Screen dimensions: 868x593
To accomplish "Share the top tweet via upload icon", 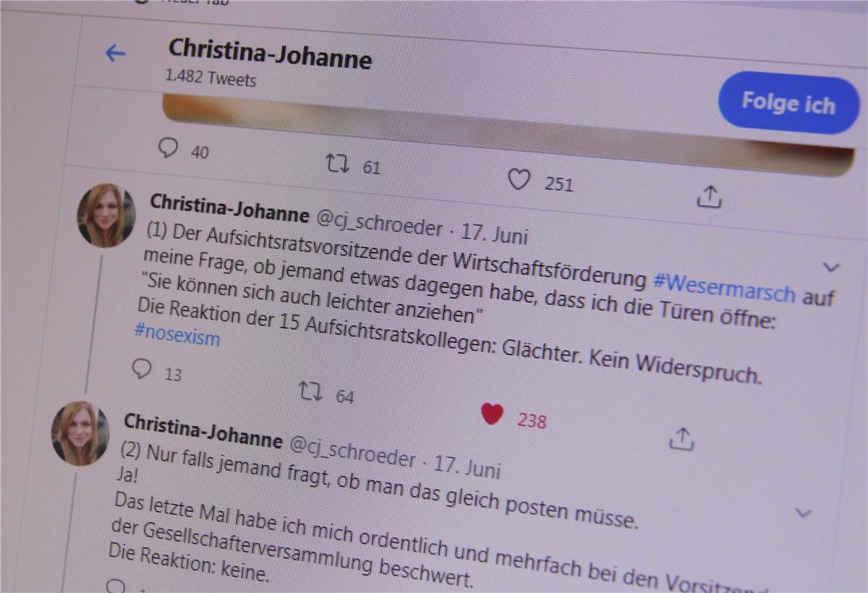I will (709, 197).
